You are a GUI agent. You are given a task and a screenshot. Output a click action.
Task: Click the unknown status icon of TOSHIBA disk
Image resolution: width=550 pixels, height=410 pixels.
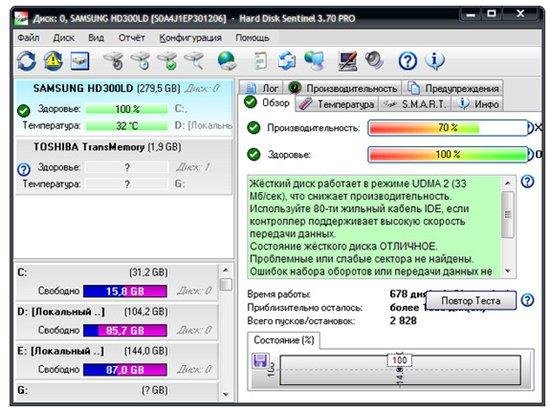24,170
